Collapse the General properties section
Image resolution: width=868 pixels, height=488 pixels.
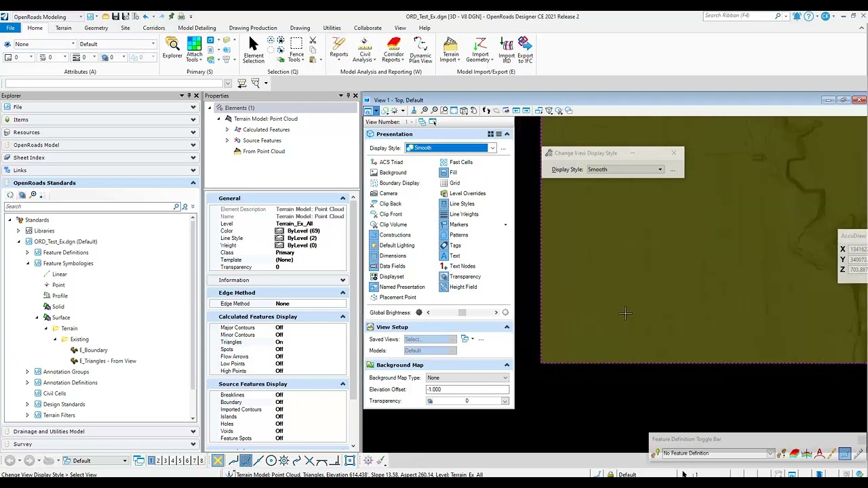[x=342, y=198]
